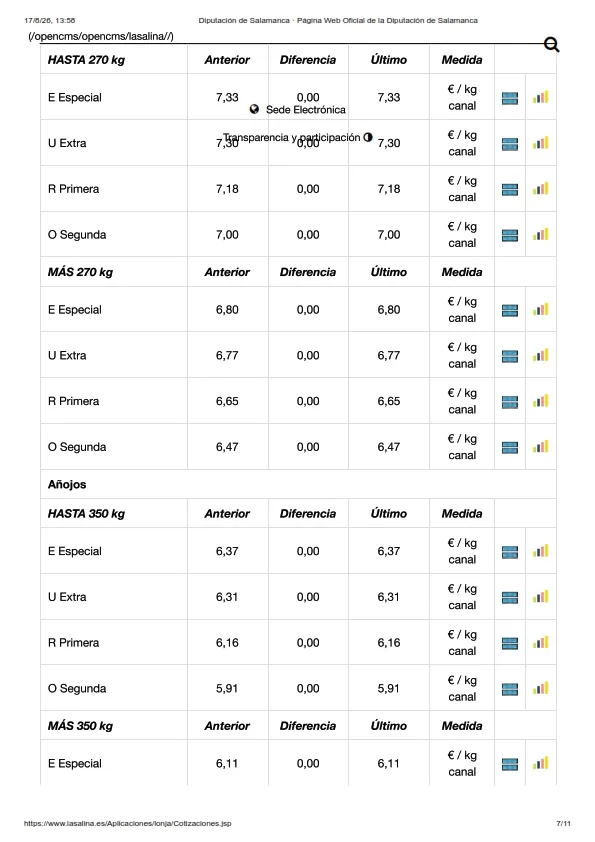Screen dimensions: 595x842
Task: Open chart icon for O Segunda 6,47 row
Action: click(x=541, y=446)
